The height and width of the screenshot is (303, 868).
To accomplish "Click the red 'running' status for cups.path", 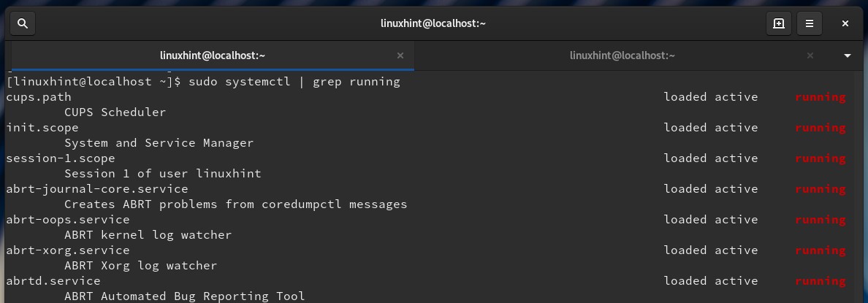I will coord(820,97).
